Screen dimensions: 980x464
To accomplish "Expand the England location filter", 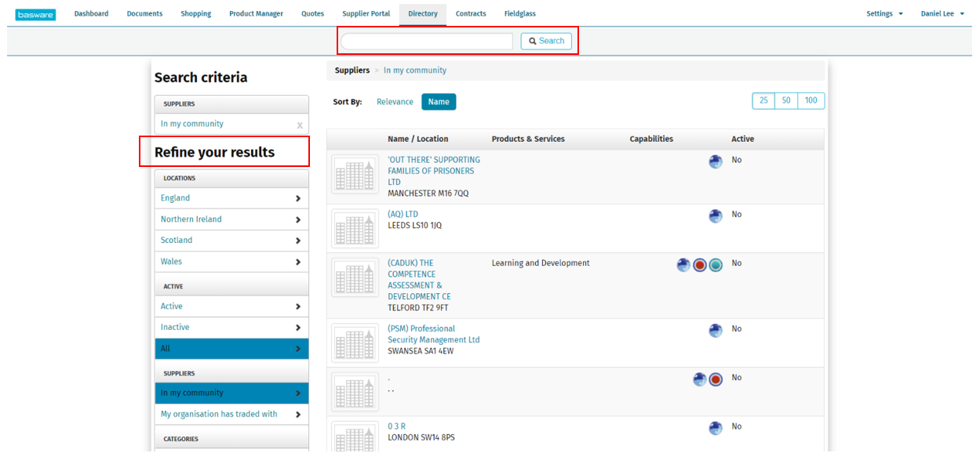I will click(x=231, y=198).
